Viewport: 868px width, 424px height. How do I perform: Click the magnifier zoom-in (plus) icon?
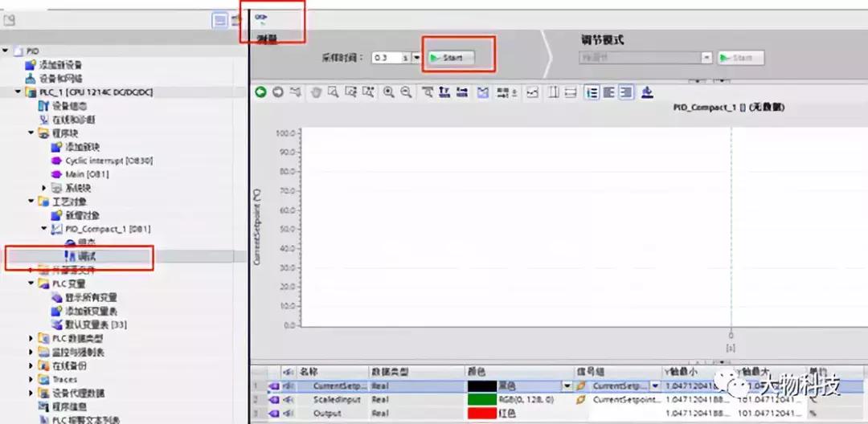coord(389,92)
